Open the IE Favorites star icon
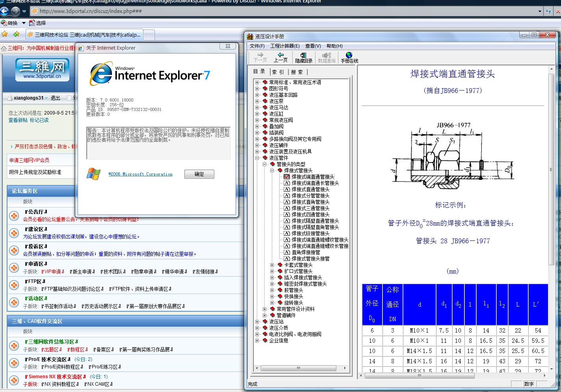The width and height of the screenshot is (561, 392). (5, 34)
